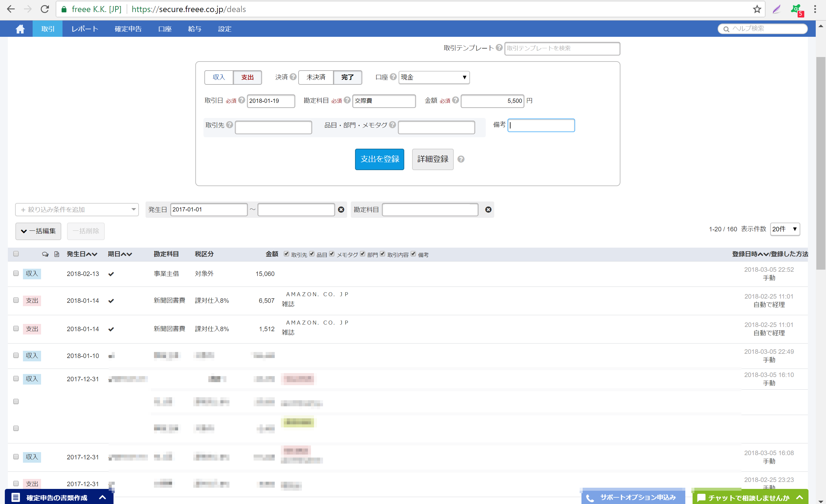Image resolution: width=826 pixels, height=504 pixels.
Task: Toggle the 品目 column checkbox
Action: tap(312, 254)
